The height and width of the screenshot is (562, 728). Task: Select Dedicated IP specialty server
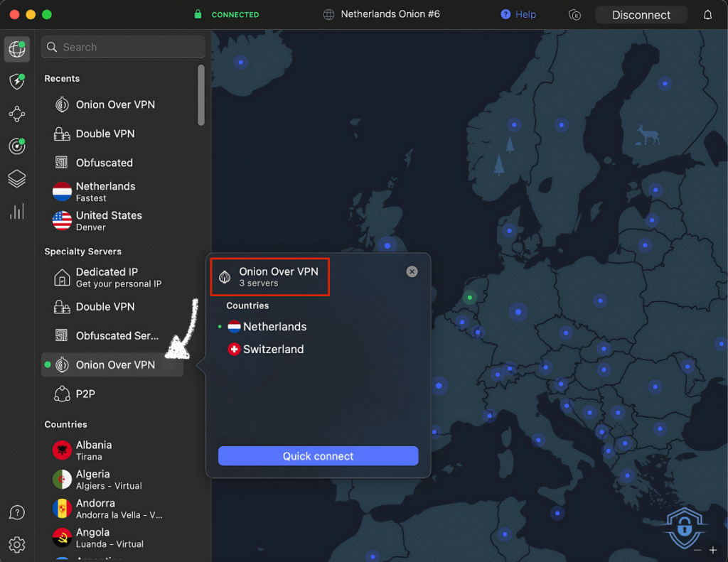(112, 278)
